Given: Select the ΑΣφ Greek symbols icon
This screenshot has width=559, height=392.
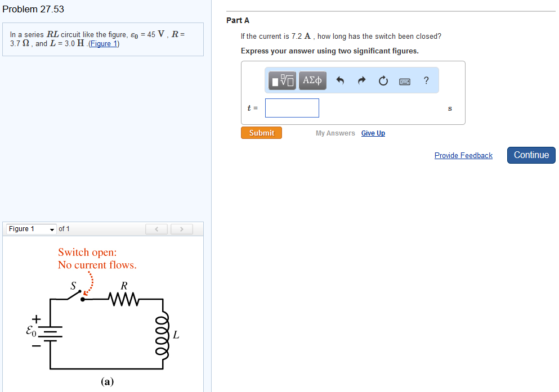Looking at the screenshot, I should tap(312, 80).
